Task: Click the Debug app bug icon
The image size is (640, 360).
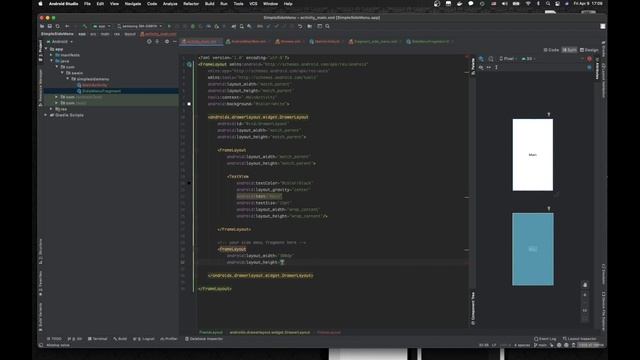Action: pos(193,26)
